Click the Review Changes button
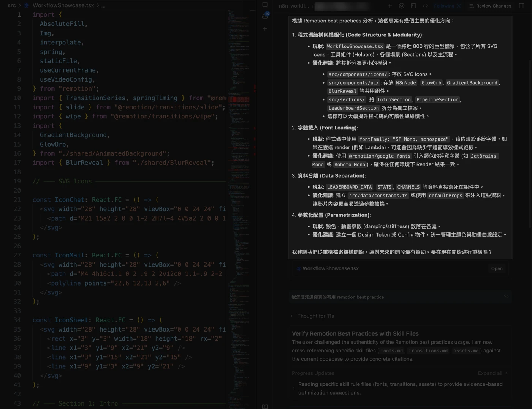 point(490,6)
